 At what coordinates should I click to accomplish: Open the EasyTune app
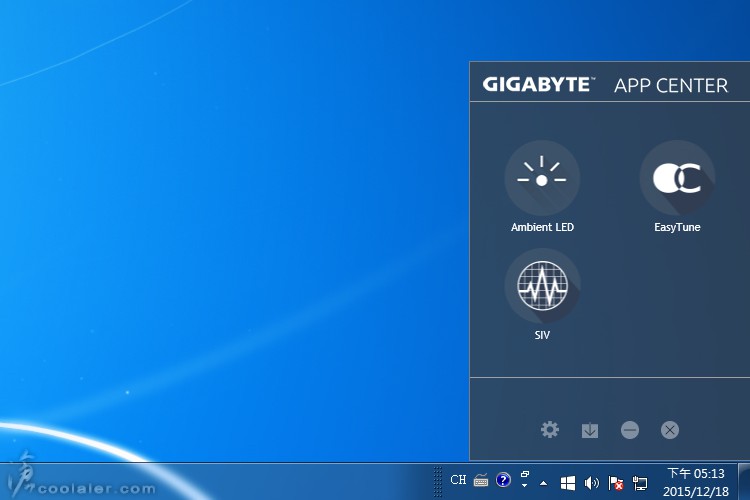tap(677, 178)
